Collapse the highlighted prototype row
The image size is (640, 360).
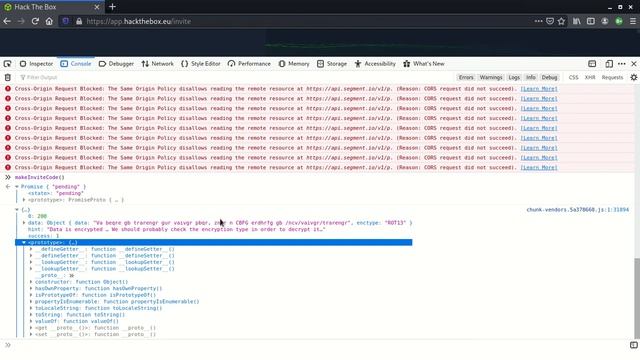click(x=24, y=242)
